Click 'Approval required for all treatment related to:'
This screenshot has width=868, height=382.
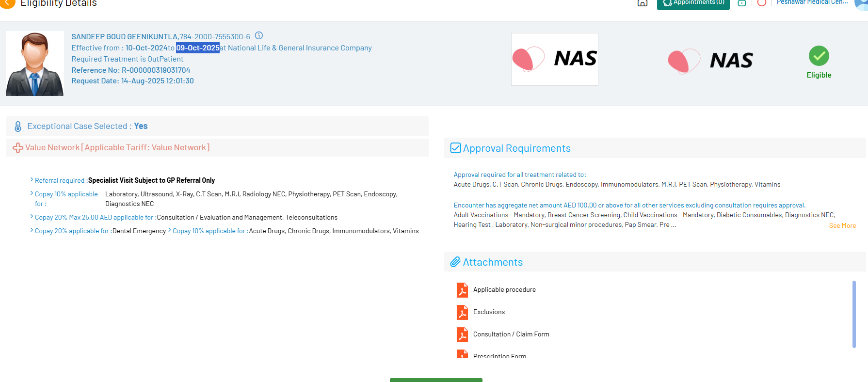point(520,175)
